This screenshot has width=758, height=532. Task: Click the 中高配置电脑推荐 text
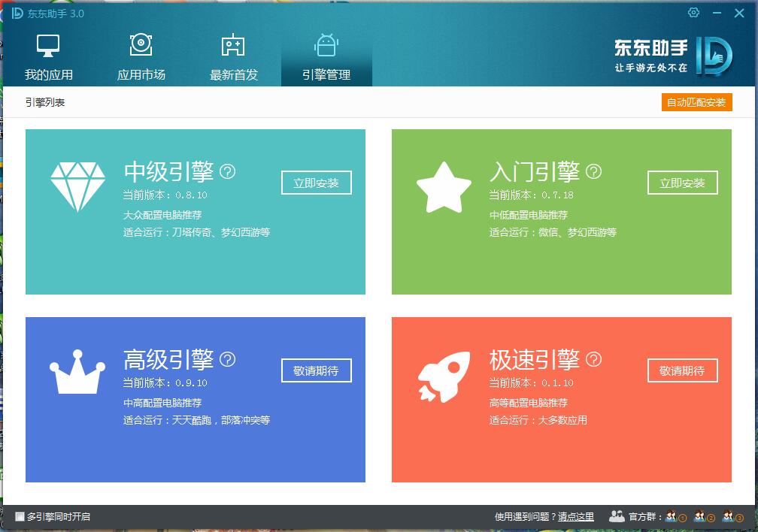click(x=162, y=403)
